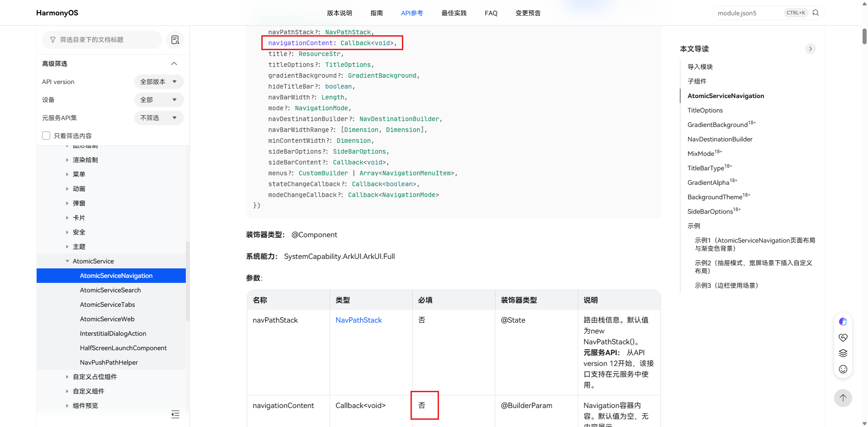Click the 筛选目录下的文档标题 filter input
The height and width of the screenshot is (427, 868).
point(102,40)
